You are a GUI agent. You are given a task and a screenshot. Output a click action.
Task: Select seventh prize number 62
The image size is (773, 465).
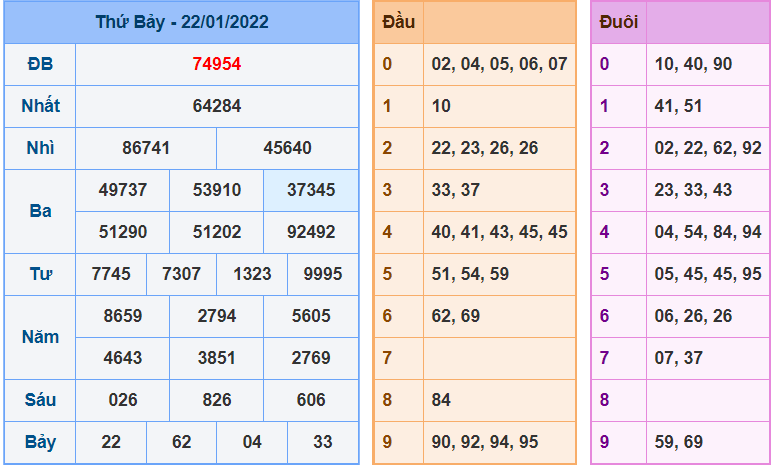[181, 442]
